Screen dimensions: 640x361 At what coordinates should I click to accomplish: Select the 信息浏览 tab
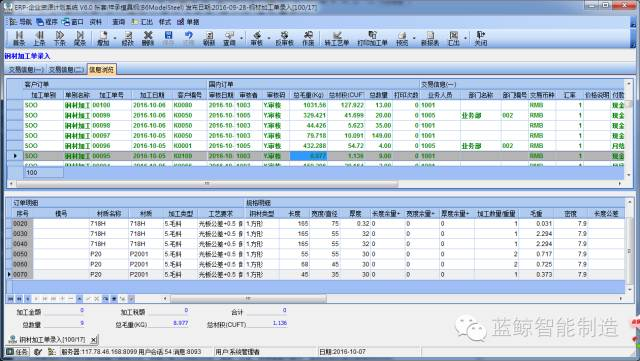[102, 69]
